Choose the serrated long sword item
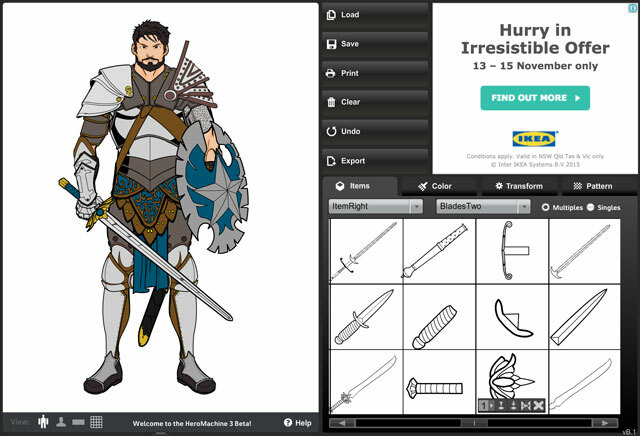The image size is (640, 436). [x=366, y=382]
